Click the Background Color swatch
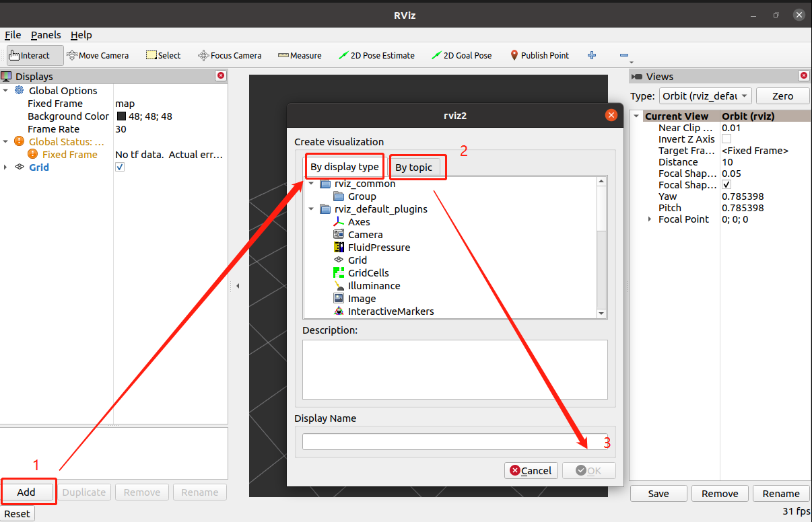Image resolution: width=812 pixels, height=522 pixels. (x=121, y=116)
